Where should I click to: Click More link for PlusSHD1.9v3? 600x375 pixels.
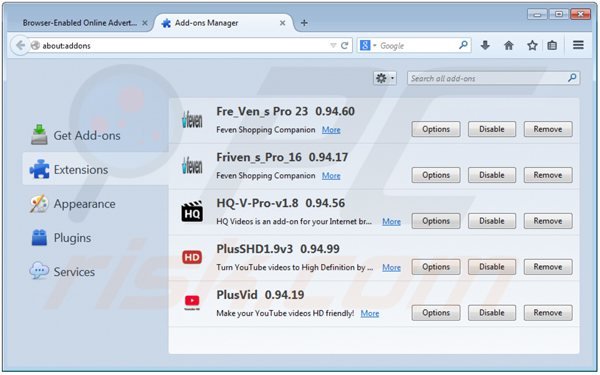pyautogui.click(x=391, y=267)
